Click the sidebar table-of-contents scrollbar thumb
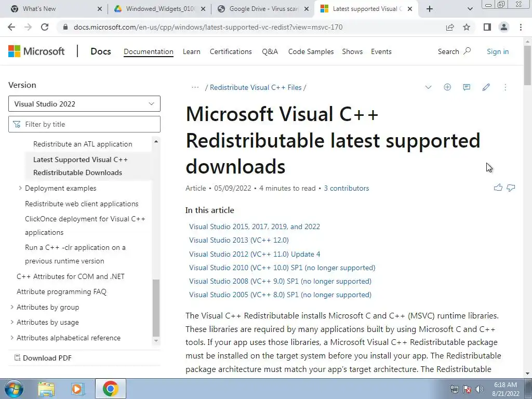Viewport: 532px width, 399px height. click(x=156, y=308)
